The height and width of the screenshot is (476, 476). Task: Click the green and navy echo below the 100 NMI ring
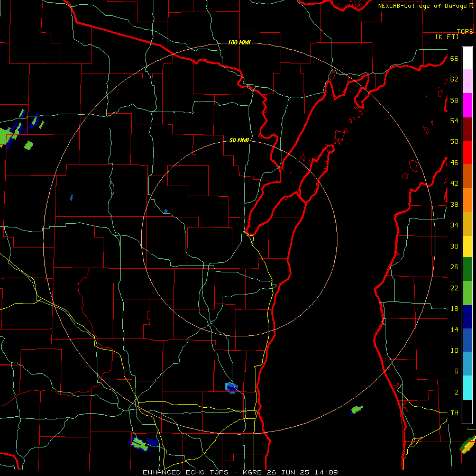[143, 444]
